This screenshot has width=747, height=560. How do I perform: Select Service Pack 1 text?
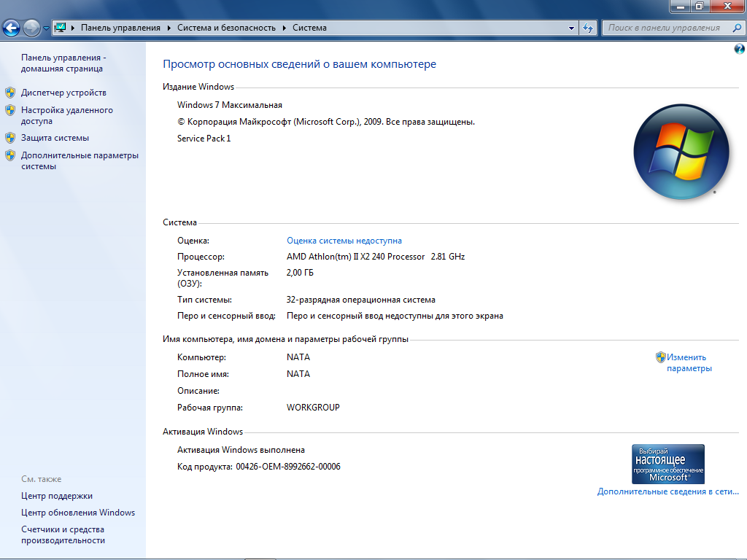point(204,138)
